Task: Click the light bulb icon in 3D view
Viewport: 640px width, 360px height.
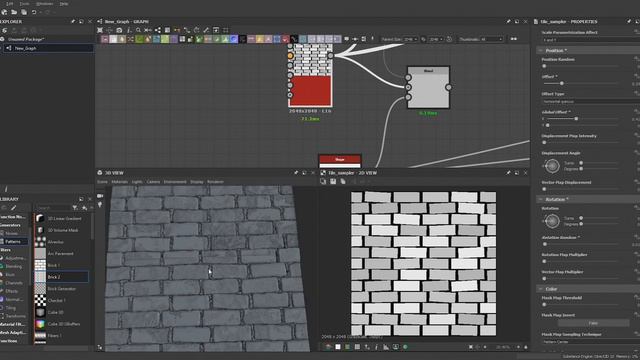Action: coord(100,204)
